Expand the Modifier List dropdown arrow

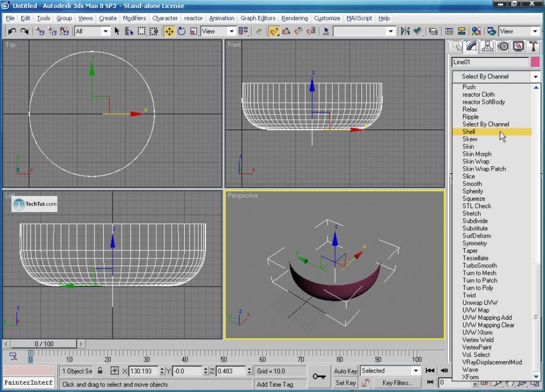click(x=535, y=77)
